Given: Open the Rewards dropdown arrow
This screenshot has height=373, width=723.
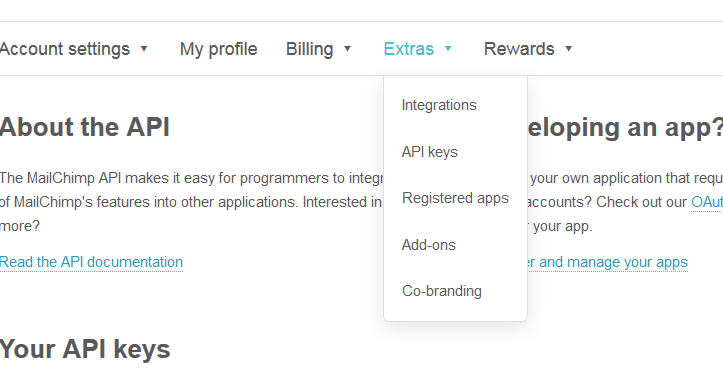Looking at the screenshot, I should tap(569, 48).
